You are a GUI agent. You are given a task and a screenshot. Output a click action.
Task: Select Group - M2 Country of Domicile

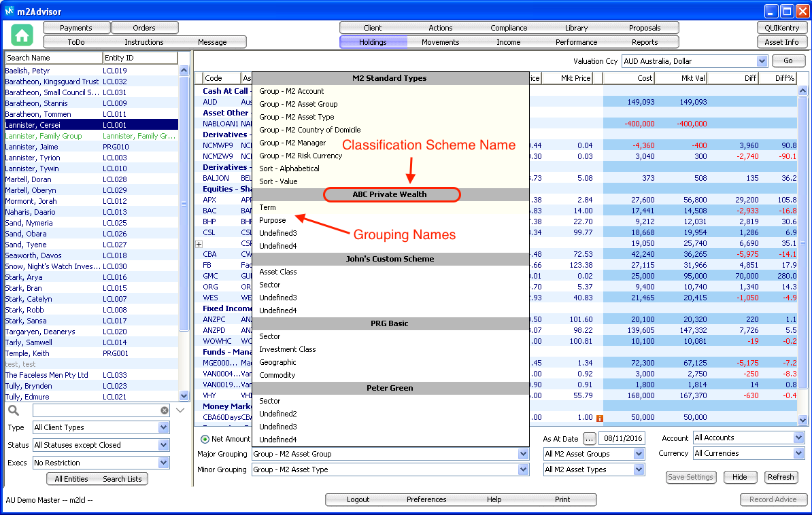(309, 130)
